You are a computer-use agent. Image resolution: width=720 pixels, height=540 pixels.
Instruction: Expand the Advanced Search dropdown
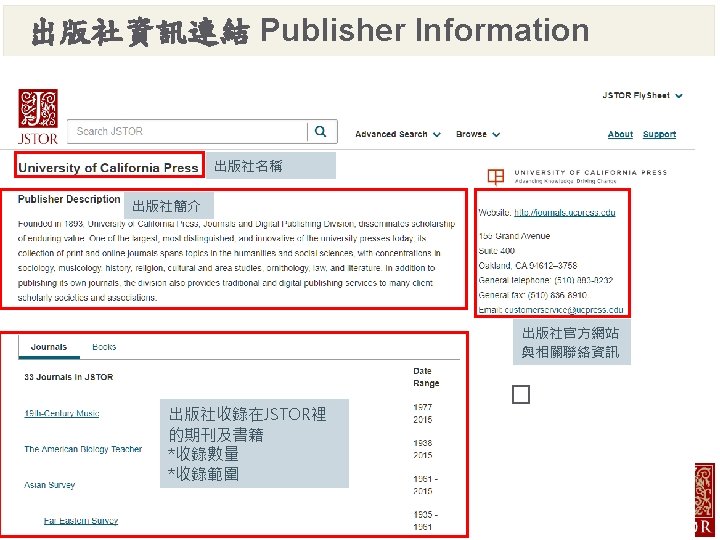pos(398,134)
